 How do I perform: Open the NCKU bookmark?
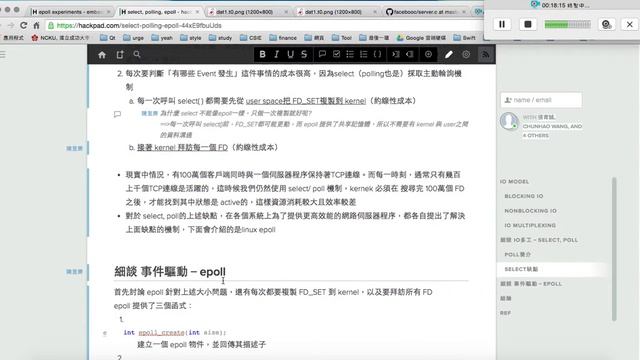click(x=60, y=38)
